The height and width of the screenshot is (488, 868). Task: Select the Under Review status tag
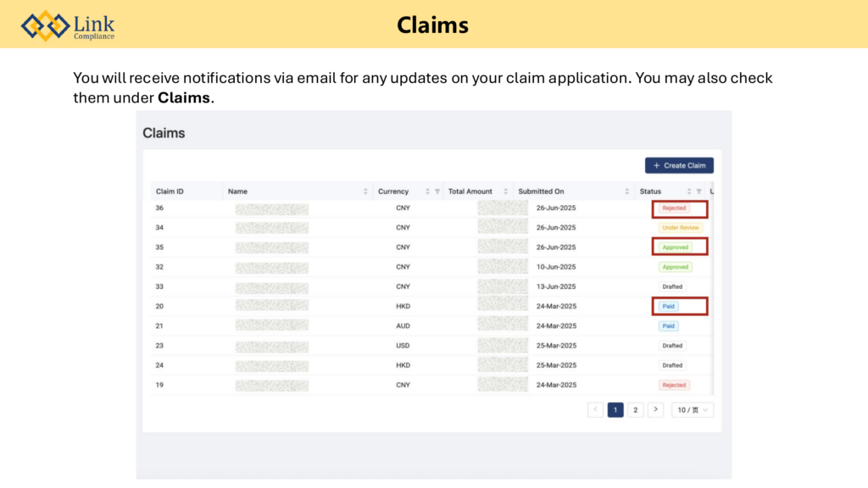click(681, 228)
